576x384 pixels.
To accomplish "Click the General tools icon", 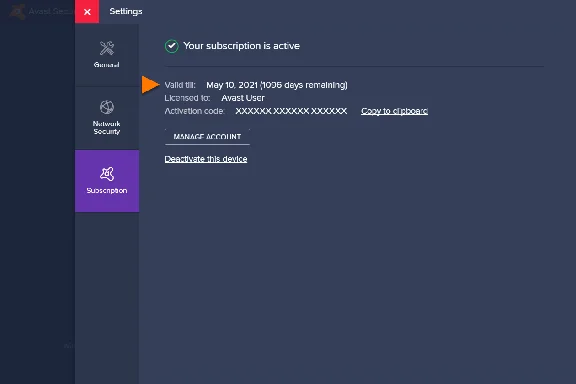I will click(107, 48).
